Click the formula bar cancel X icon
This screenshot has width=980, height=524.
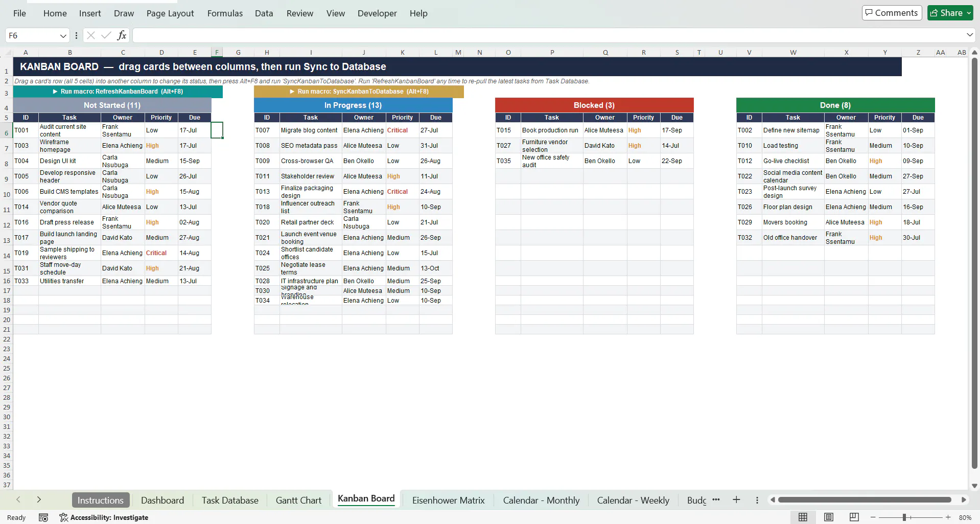(x=91, y=35)
